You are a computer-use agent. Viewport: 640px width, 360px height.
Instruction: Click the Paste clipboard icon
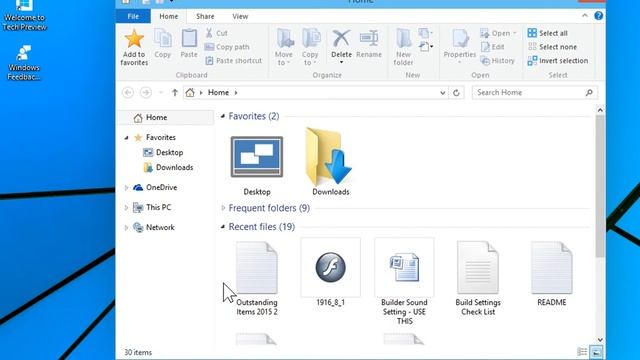click(189, 39)
